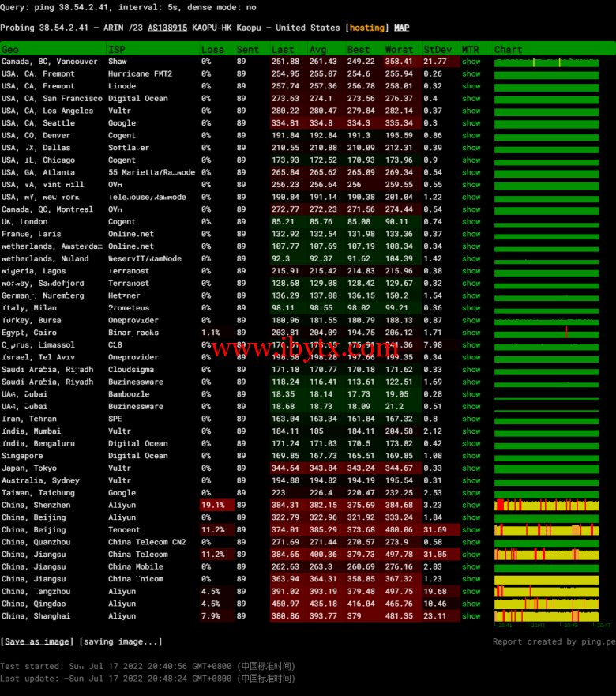Show MTR for Singapore Digital Ocean row
This screenshot has height=696, width=616.
tap(471, 456)
